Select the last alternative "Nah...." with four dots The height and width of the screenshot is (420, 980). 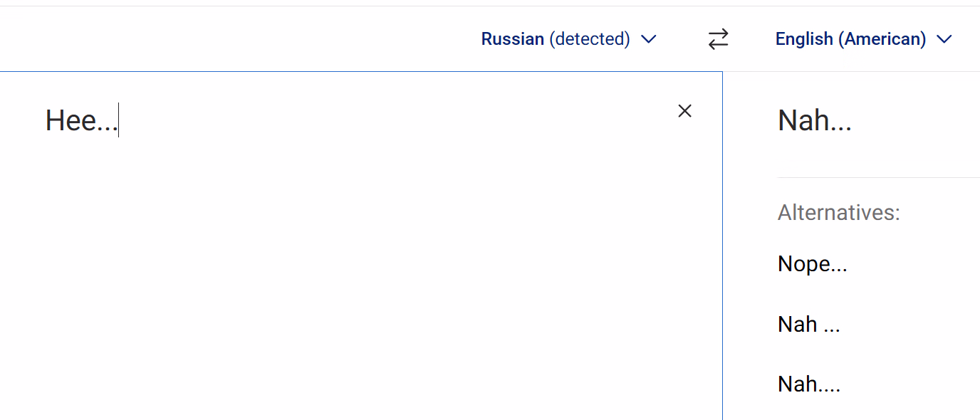pos(809,384)
